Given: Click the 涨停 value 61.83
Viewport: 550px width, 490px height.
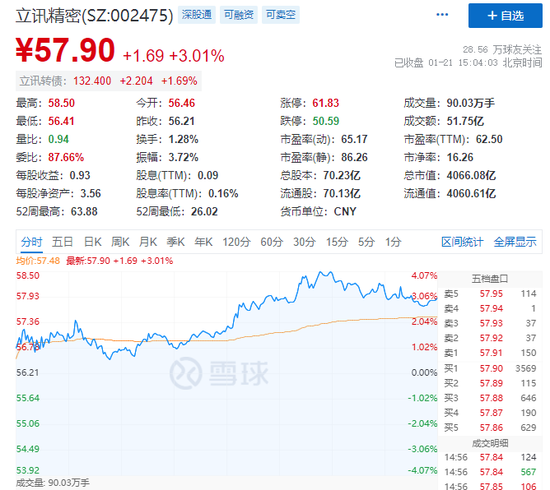Looking at the screenshot, I should (x=326, y=103).
